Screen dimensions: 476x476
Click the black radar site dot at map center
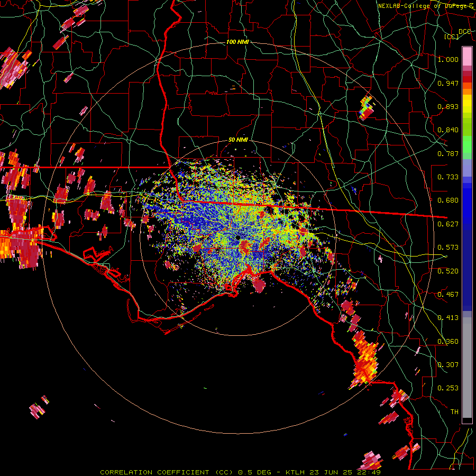tap(237, 237)
